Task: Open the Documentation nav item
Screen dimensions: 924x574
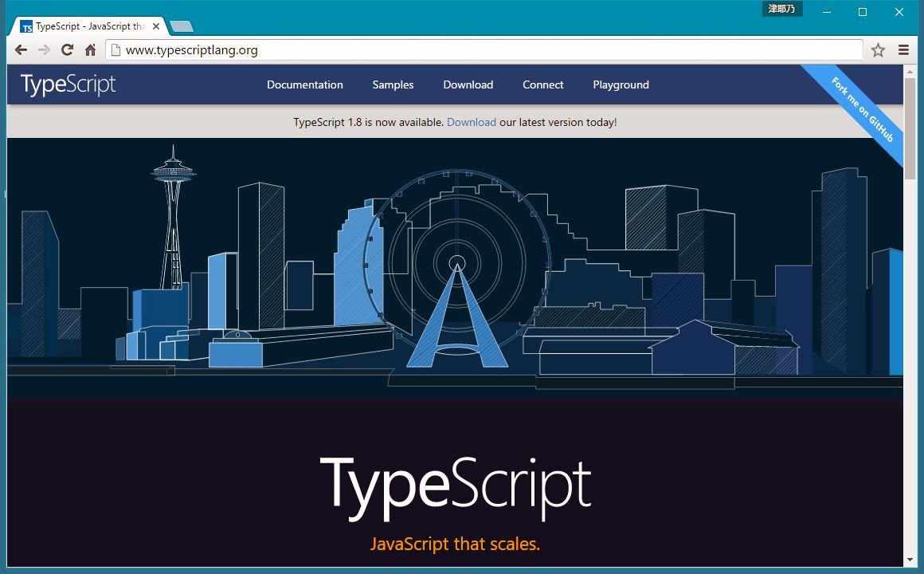Action: coord(305,85)
